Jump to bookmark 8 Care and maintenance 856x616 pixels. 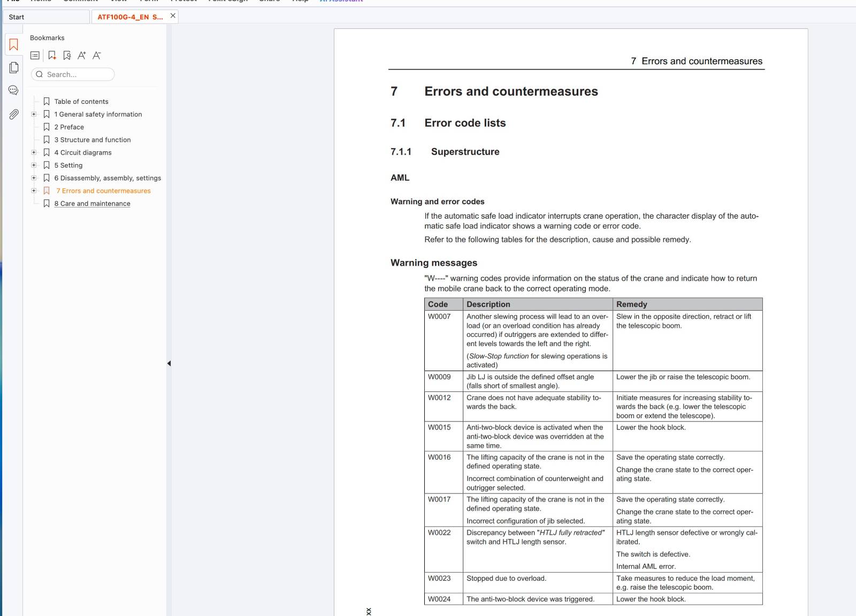92,204
